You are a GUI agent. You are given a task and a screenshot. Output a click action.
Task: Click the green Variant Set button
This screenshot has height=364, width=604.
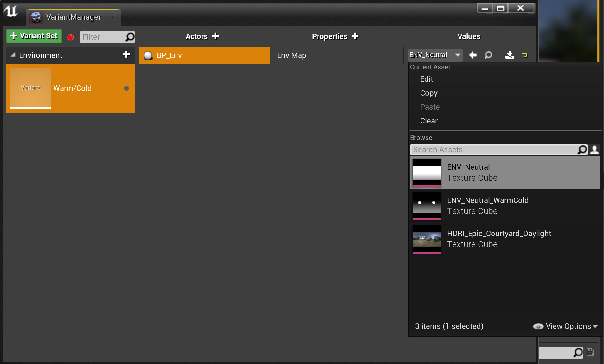[34, 36]
